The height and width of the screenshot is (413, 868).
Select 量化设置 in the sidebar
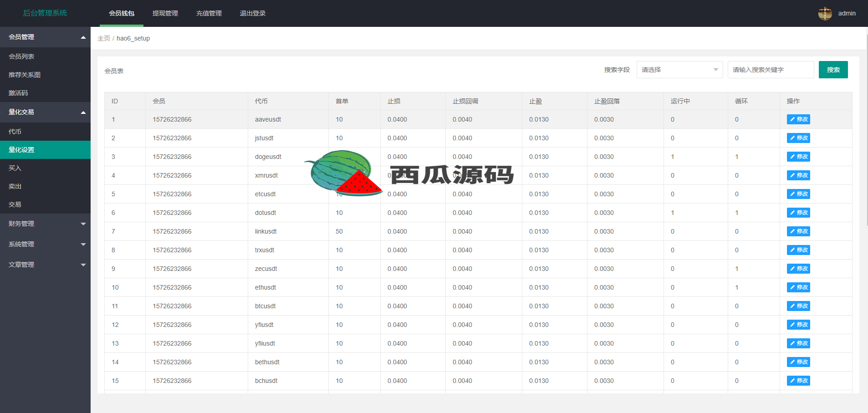[45, 150]
